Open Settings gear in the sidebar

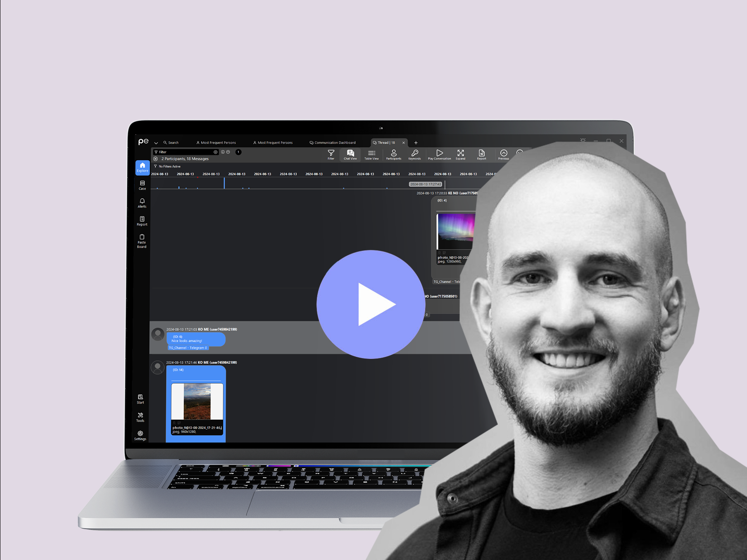tap(140, 435)
